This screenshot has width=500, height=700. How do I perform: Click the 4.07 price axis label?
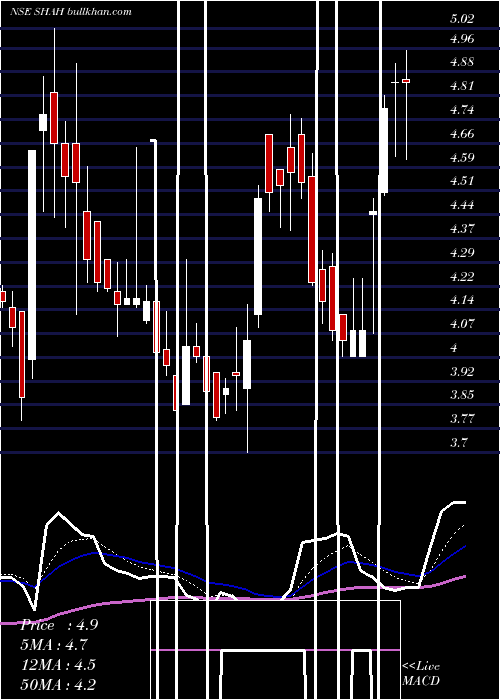462,324
